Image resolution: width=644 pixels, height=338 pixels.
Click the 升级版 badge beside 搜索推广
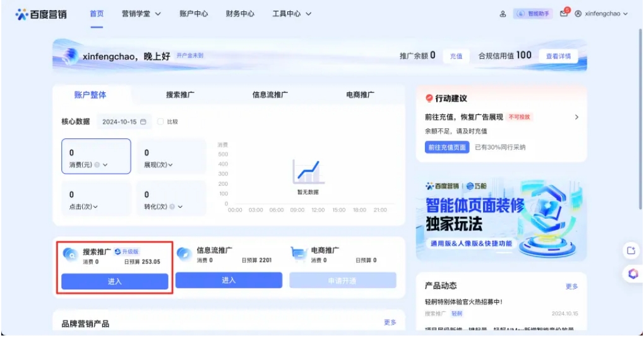pos(127,251)
